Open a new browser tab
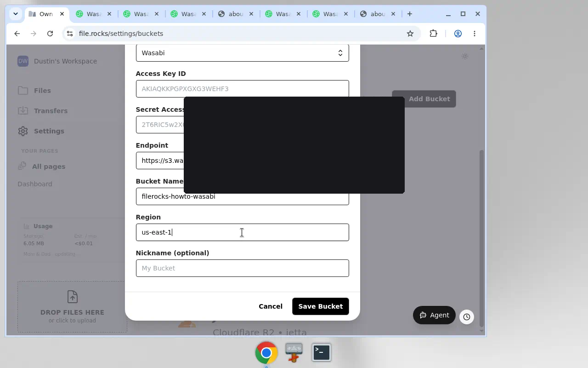The width and height of the screenshot is (588, 368). [410, 14]
